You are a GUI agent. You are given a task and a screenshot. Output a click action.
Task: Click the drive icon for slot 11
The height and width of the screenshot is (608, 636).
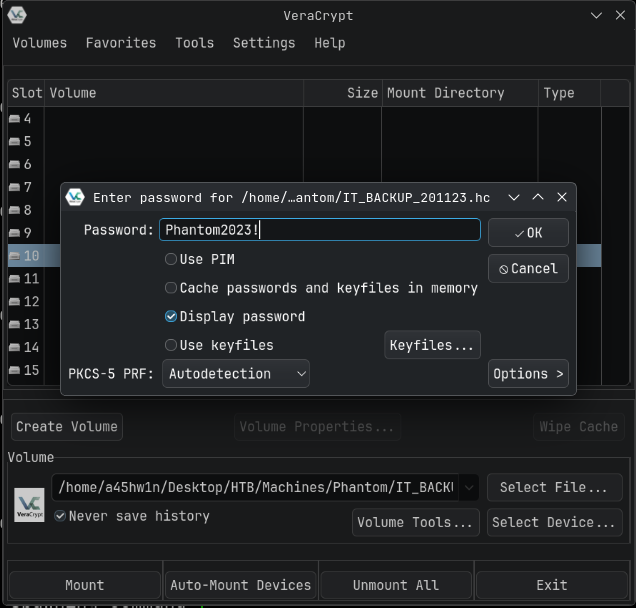point(14,279)
